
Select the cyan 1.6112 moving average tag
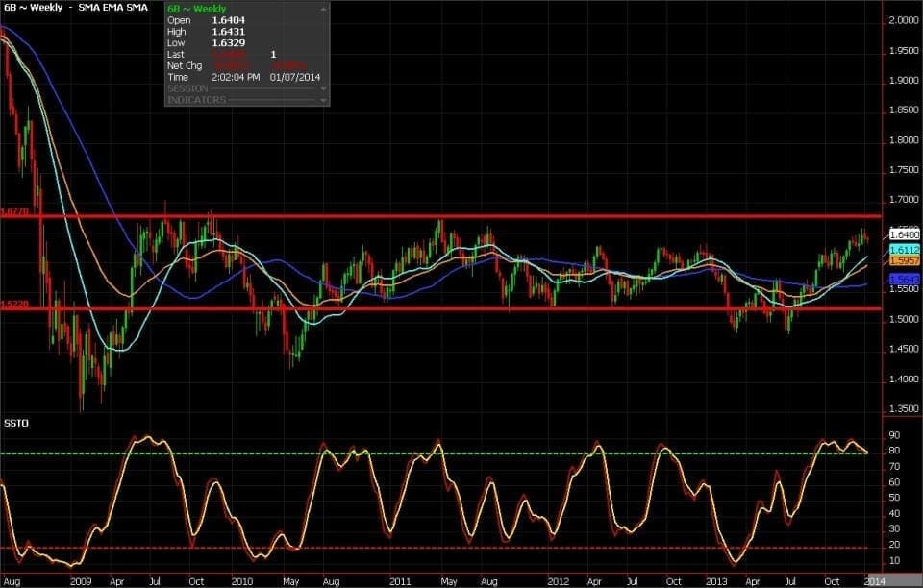[904, 249]
